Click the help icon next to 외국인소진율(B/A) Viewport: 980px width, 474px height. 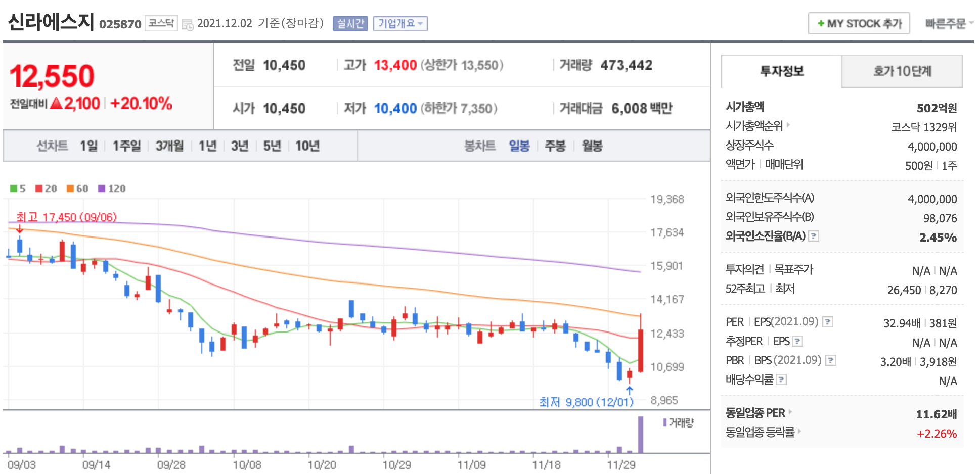click(x=814, y=236)
